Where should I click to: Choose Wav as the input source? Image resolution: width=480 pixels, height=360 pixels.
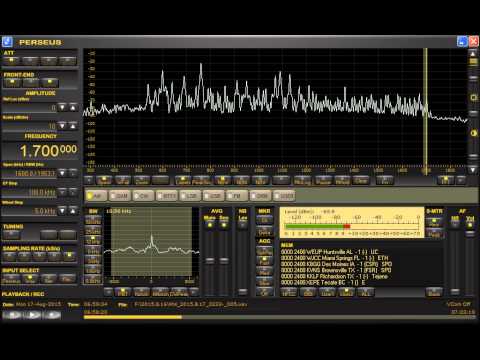pos(31,279)
